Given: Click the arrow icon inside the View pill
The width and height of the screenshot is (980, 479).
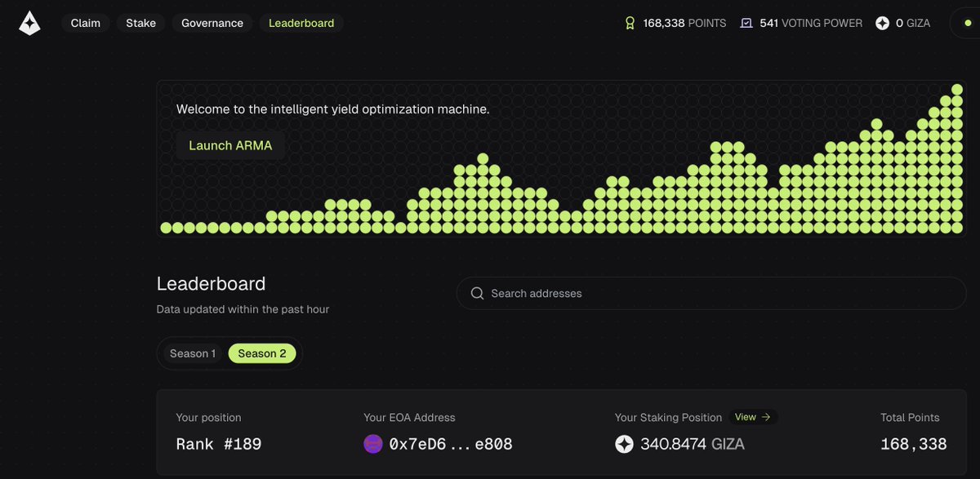Looking at the screenshot, I should 766,417.
